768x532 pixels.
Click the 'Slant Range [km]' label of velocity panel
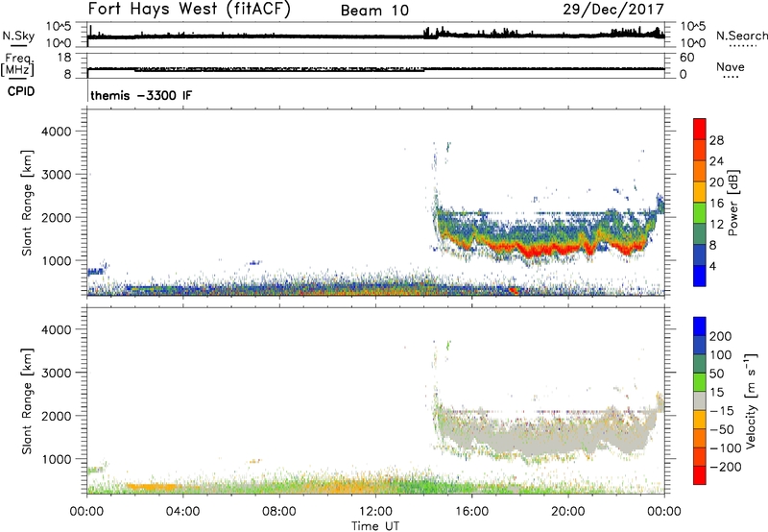click(27, 401)
